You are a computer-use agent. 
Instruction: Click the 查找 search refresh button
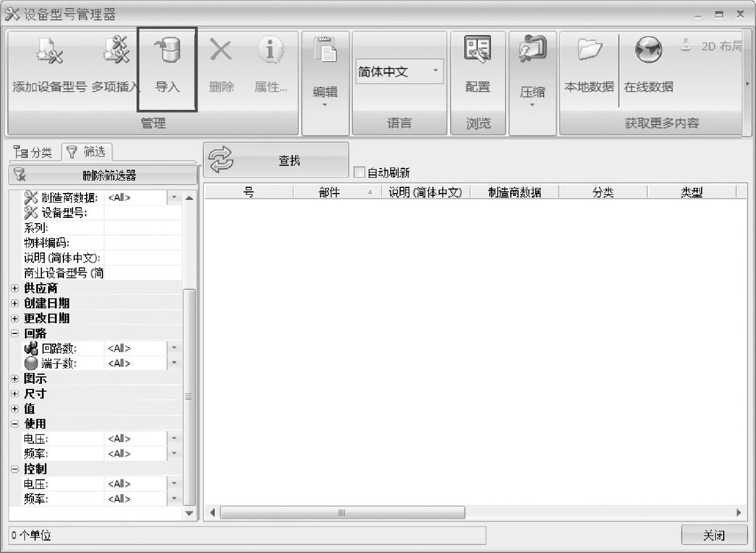pyautogui.click(x=276, y=160)
